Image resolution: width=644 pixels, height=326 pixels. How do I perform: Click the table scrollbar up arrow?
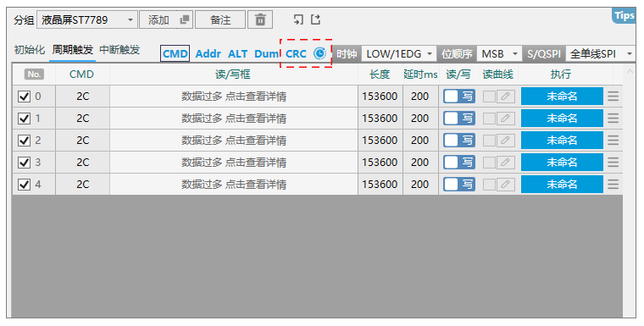(x=630, y=71)
